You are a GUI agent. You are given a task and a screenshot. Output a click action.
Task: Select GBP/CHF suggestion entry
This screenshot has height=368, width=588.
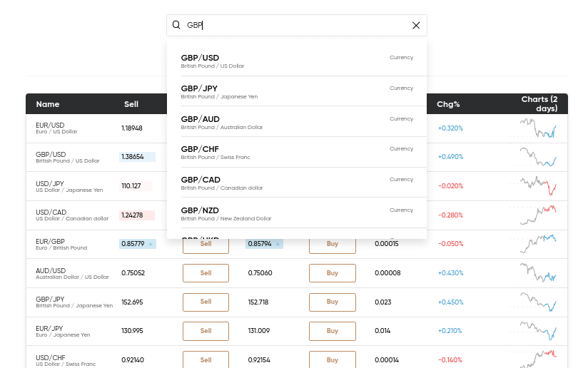[x=297, y=153]
